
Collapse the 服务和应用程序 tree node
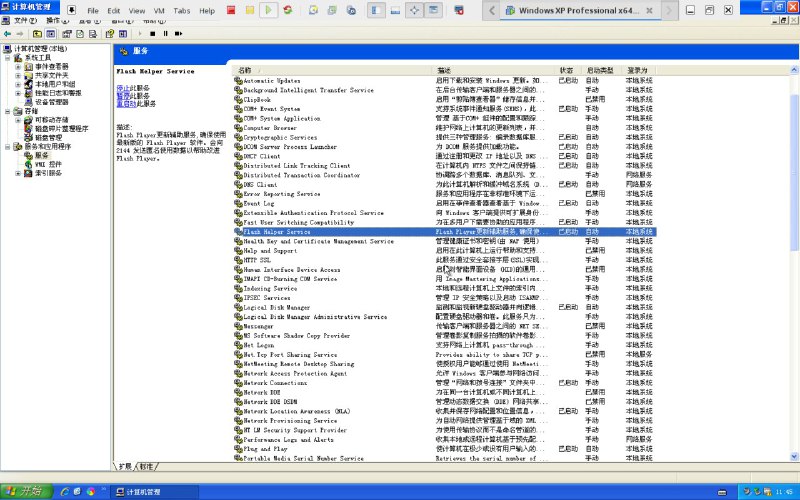(8, 146)
